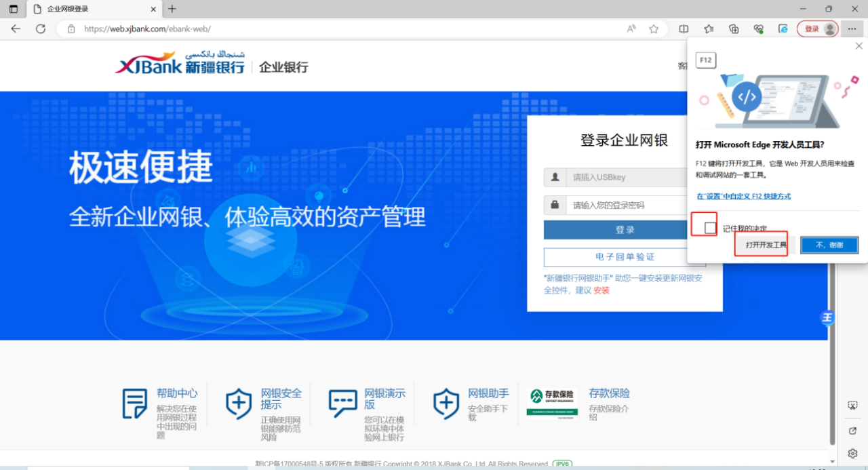This screenshot has height=470, width=868.
Task: Click the 登录 profile sign-in button
Action: (x=818, y=29)
